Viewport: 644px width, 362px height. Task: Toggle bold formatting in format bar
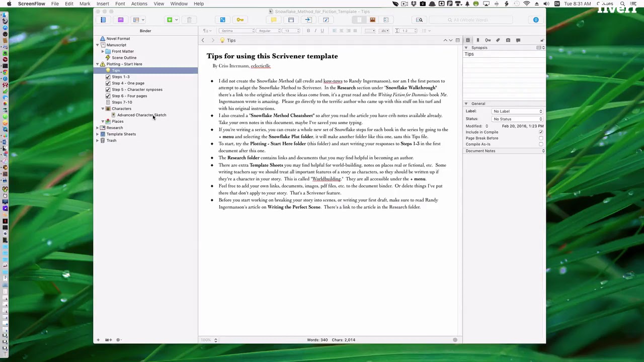[x=308, y=31]
